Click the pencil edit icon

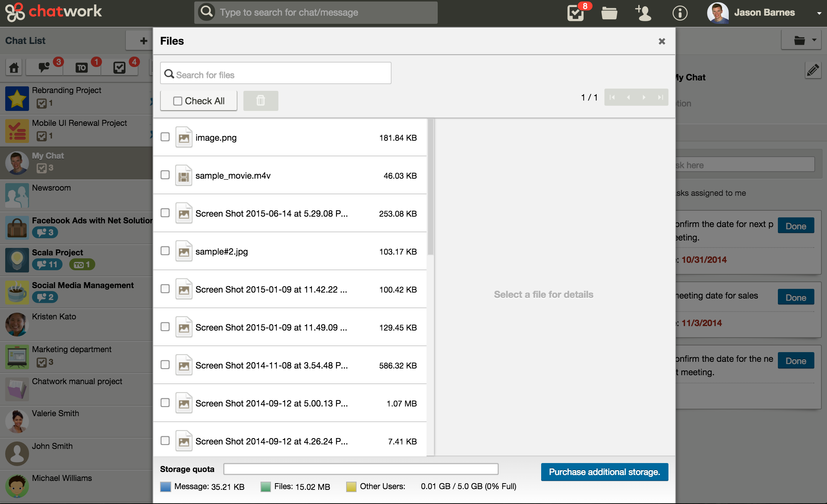point(812,70)
